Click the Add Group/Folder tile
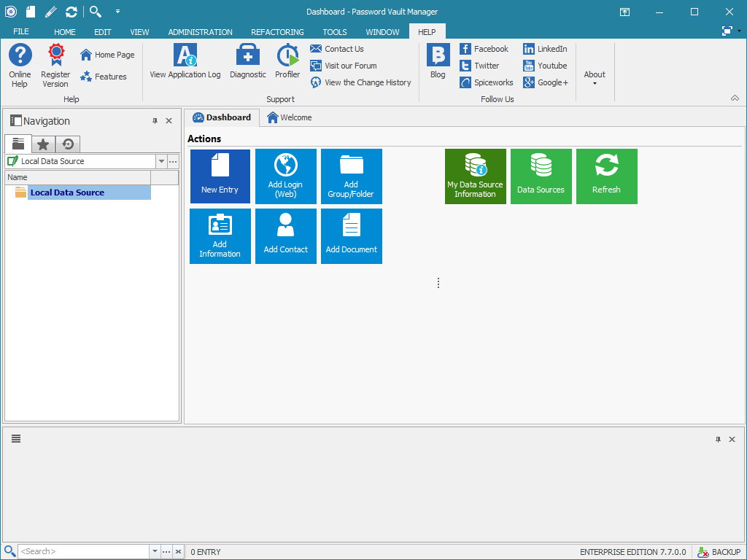Viewport: 747px width, 560px height. [351, 176]
